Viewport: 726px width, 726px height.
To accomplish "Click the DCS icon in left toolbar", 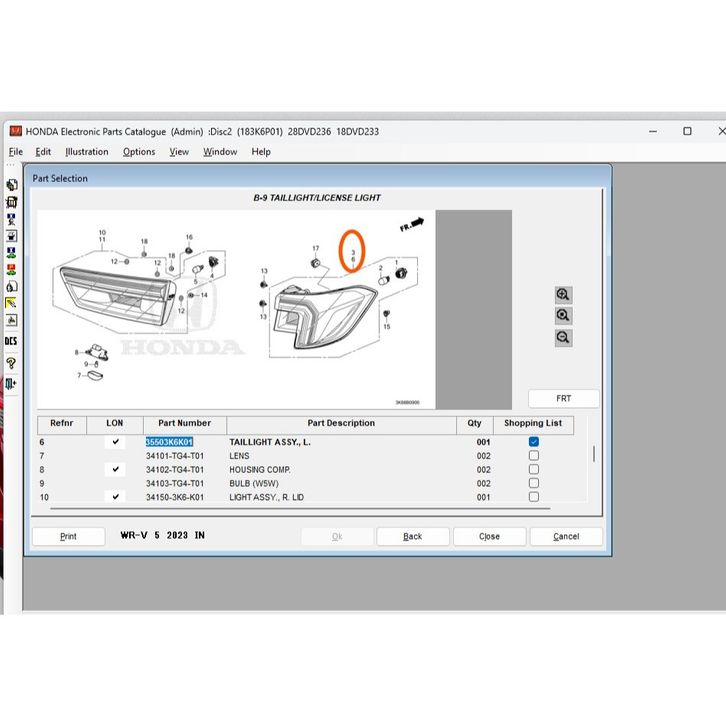I will [11, 341].
